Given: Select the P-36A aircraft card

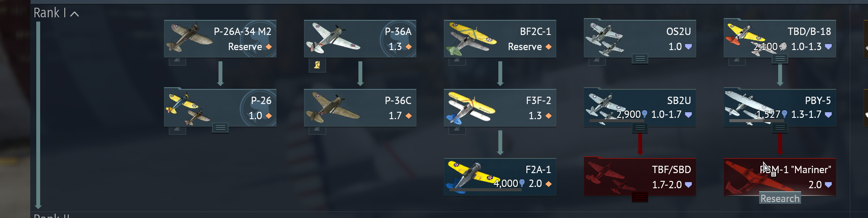Looking at the screenshot, I should pos(360,39).
